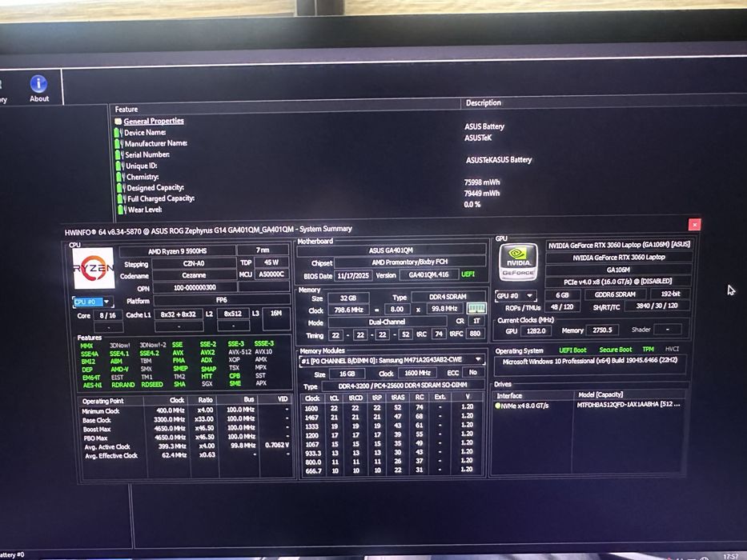Click the NVIDIA GeForce logo image
Image resolution: width=747 pixels, height=560 pixels.
(x=518, y=262)
